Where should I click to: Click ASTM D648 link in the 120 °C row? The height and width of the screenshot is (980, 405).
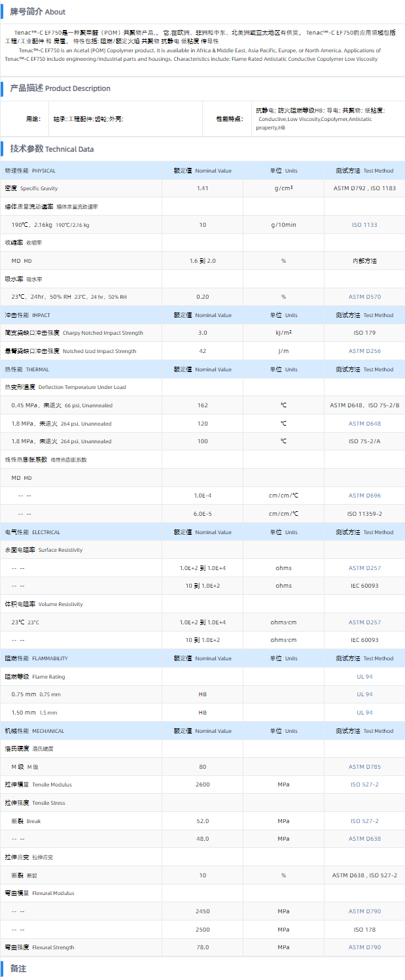364,424
